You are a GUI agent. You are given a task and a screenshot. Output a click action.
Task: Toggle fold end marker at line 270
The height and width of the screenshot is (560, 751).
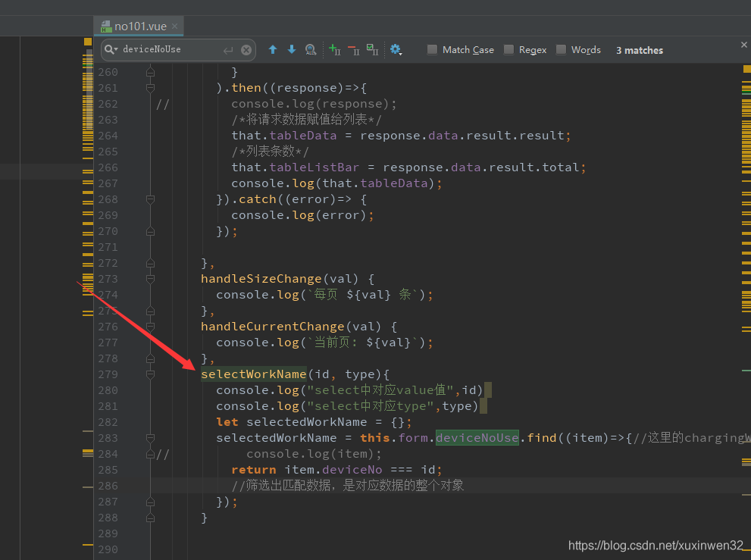click(150, 231)
